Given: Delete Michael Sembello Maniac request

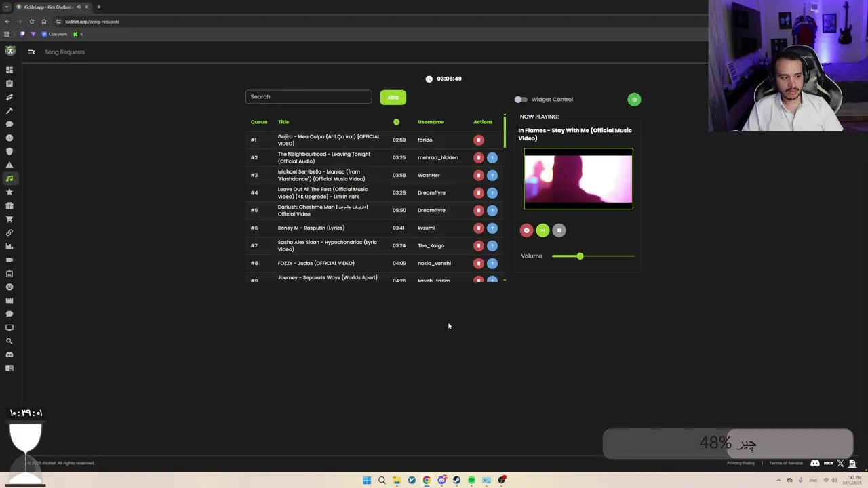Looking at the screenshot, I should [479, 175].
